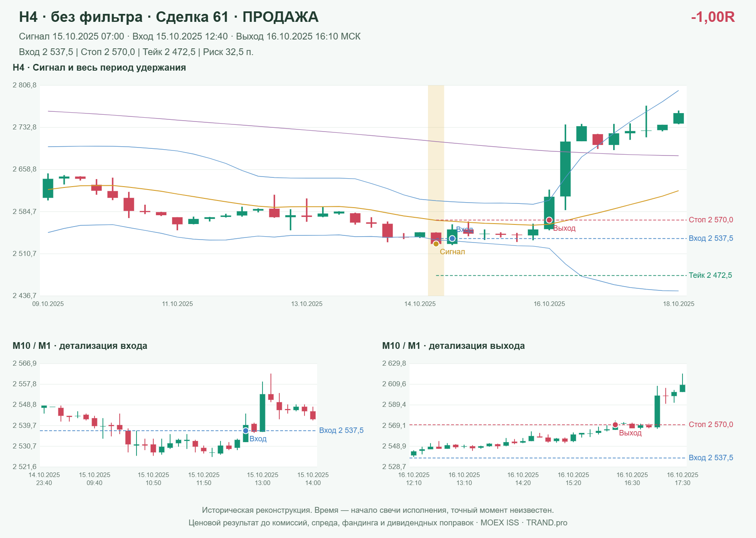Screen dimensions: 756x538
Task: Click the red Выход marker dot on H4 chart
Action: pos(549,220)
